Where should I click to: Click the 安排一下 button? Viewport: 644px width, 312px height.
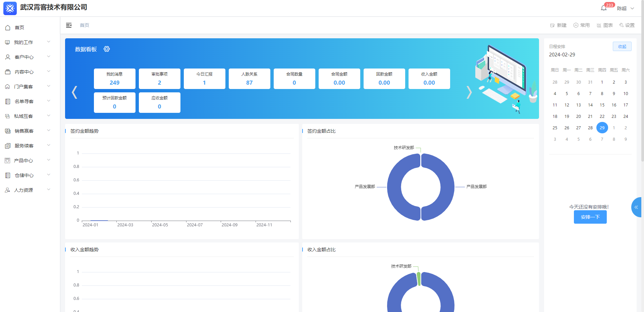point(590,217)
